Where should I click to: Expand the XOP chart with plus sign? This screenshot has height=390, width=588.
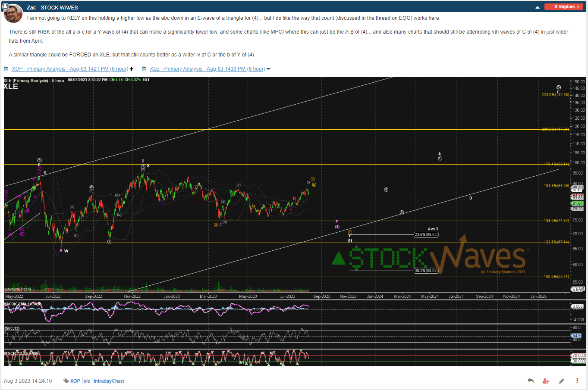132,69
